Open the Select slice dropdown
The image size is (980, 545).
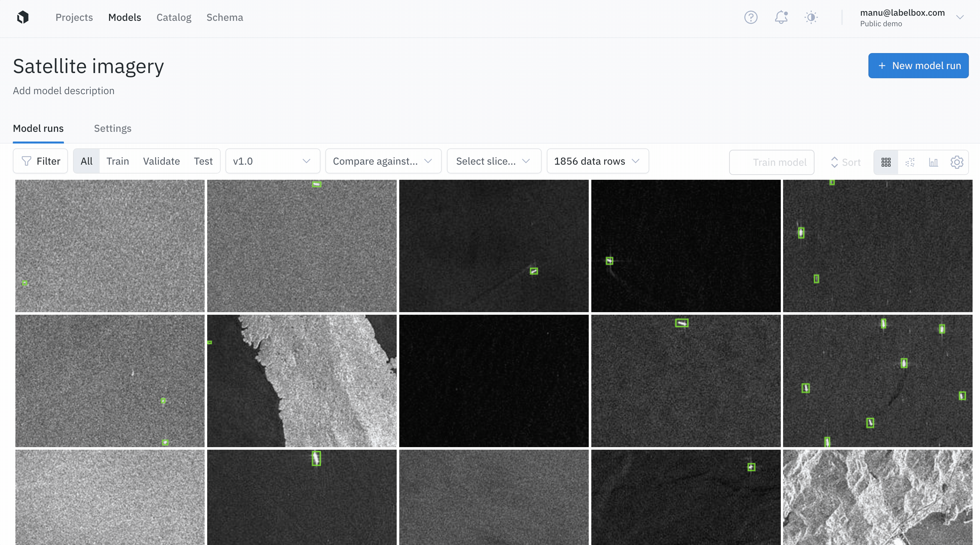tap(493, 161)
